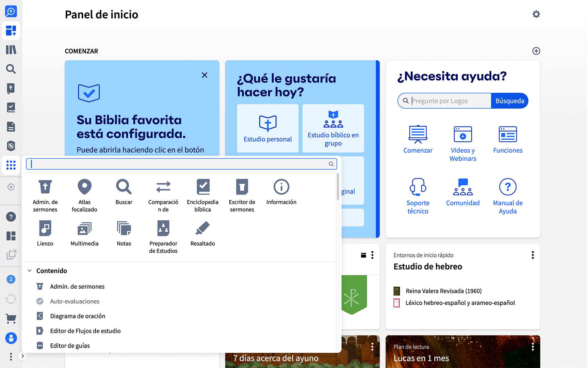588x368 pixels.
Task: Launch the Escritor de sermones tool
Action: pos(242,195)
